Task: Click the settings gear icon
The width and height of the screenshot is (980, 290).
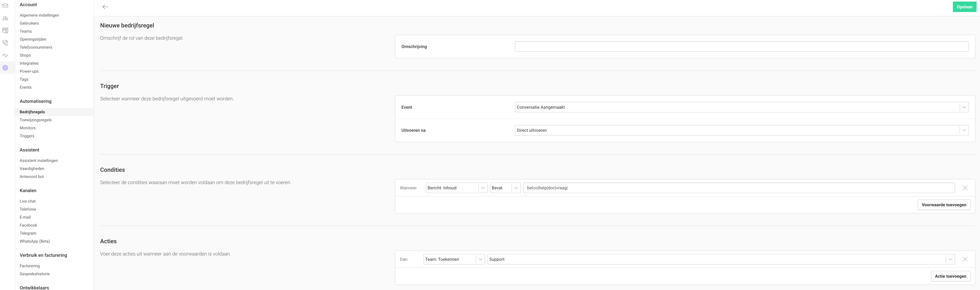Action: [5, 68]
